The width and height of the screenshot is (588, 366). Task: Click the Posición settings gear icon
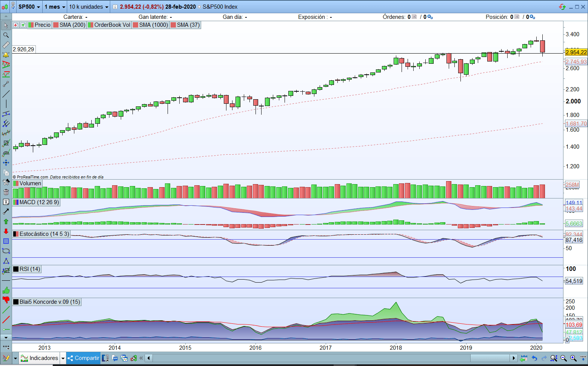(x=533, y=17)
